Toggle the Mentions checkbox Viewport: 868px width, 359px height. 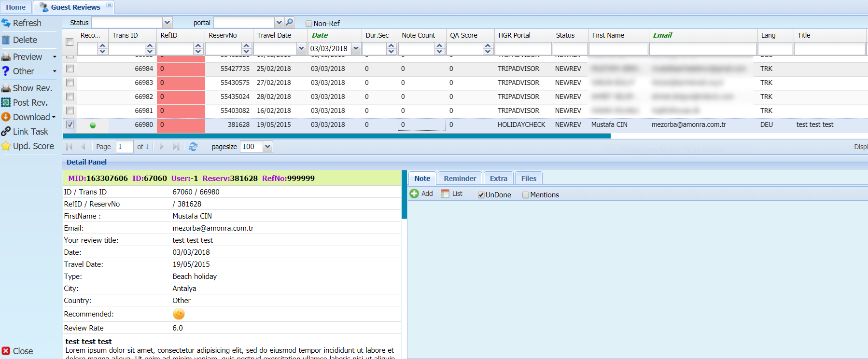526,195
